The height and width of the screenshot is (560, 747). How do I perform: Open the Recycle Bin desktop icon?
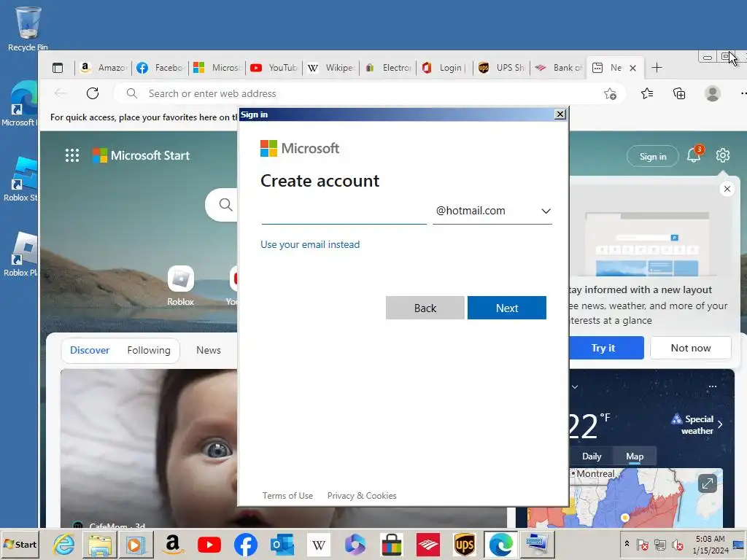pos(28,28)
